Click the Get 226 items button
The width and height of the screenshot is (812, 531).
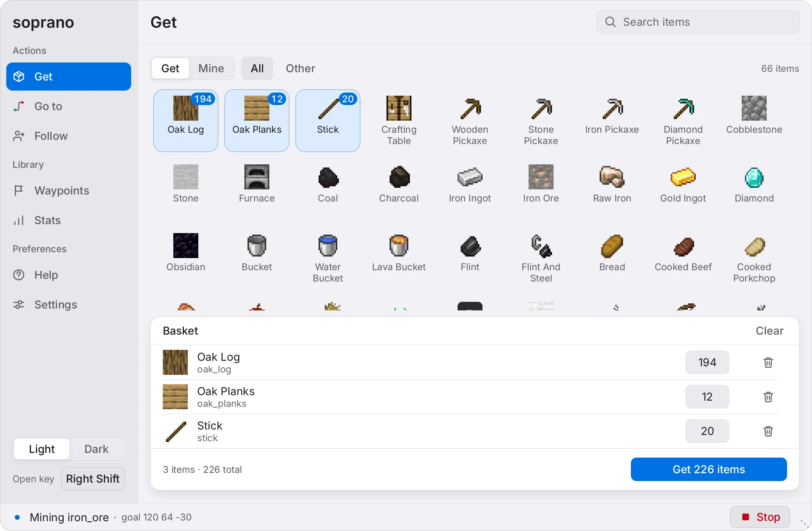click(709, 469)
